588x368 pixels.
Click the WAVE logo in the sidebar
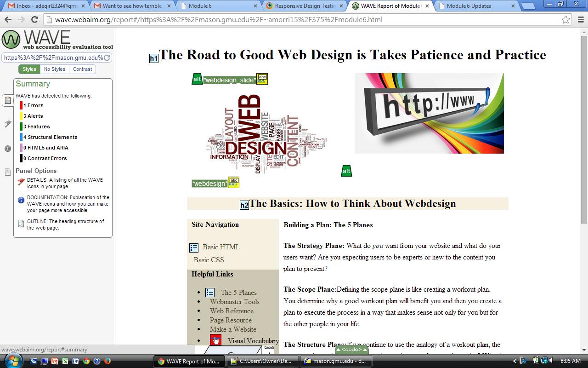(x=57, y=40)
